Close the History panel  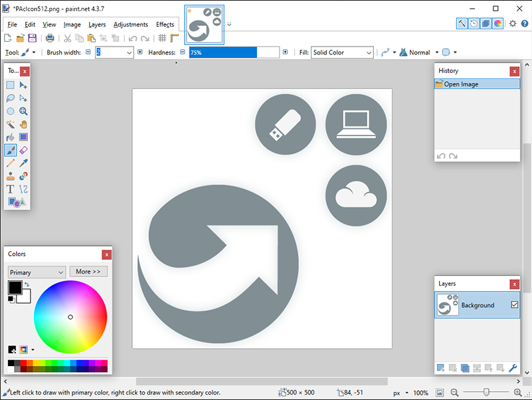point(514,71)
